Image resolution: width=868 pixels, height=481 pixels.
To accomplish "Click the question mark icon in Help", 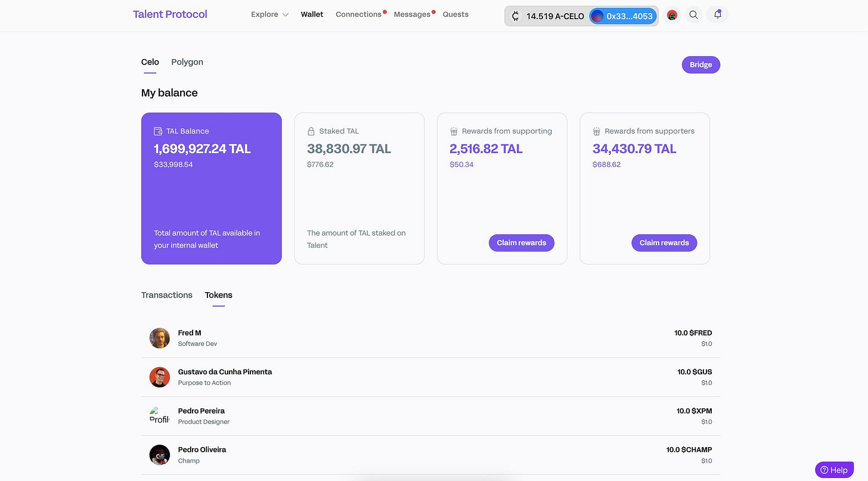I will [824, 470].
